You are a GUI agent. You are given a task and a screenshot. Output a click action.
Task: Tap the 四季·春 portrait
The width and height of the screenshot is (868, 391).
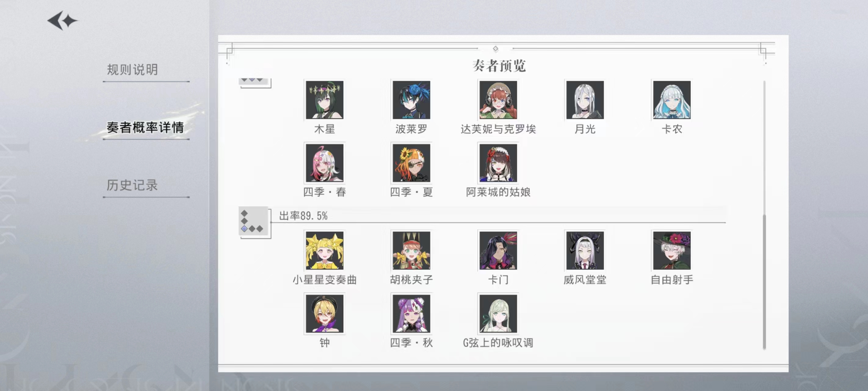click(324, 163)
